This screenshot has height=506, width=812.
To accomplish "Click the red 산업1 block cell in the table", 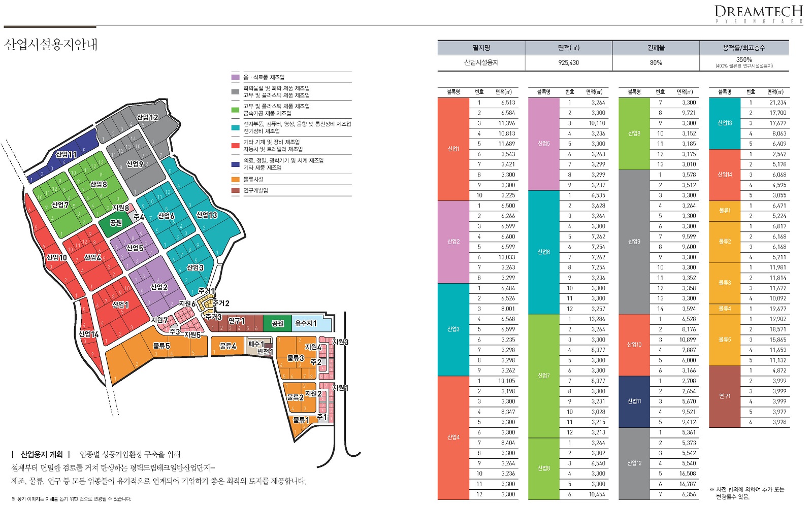I will 453,149.
